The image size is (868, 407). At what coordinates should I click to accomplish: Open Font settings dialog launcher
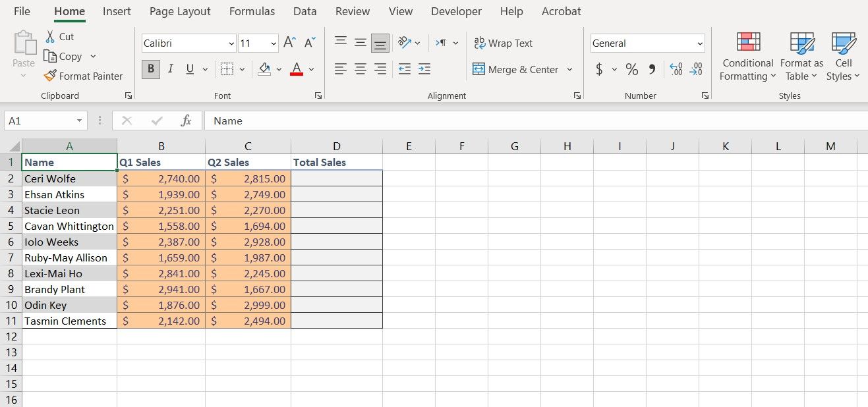[318, 95]
